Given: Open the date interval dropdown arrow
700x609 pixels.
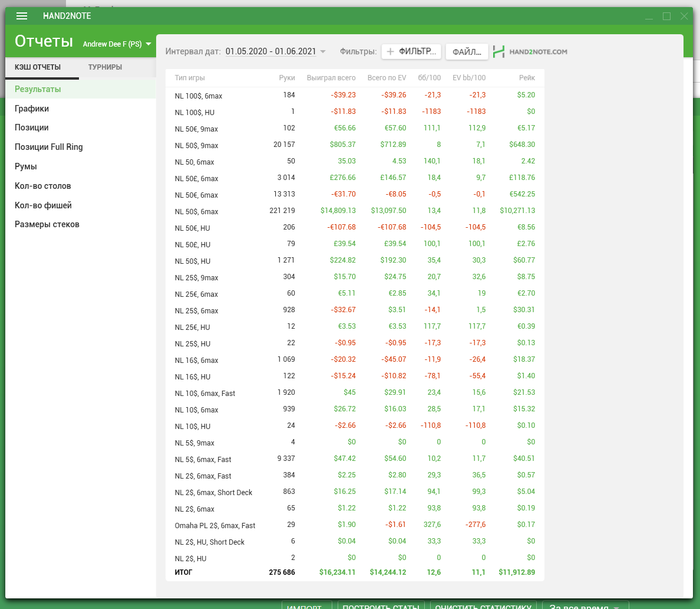Looking at the screenshot, I should click(323, 51).
